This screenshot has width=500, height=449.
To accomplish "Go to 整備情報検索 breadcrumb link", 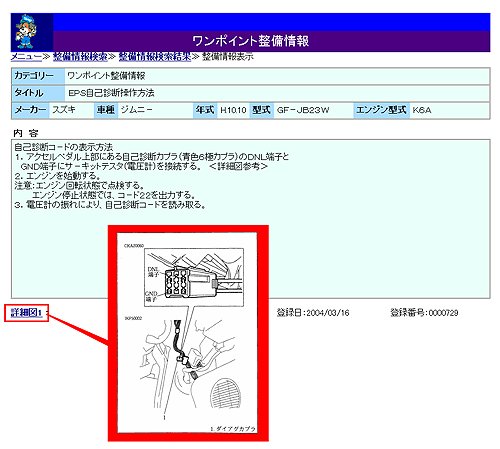I will [x=80, y=57].
